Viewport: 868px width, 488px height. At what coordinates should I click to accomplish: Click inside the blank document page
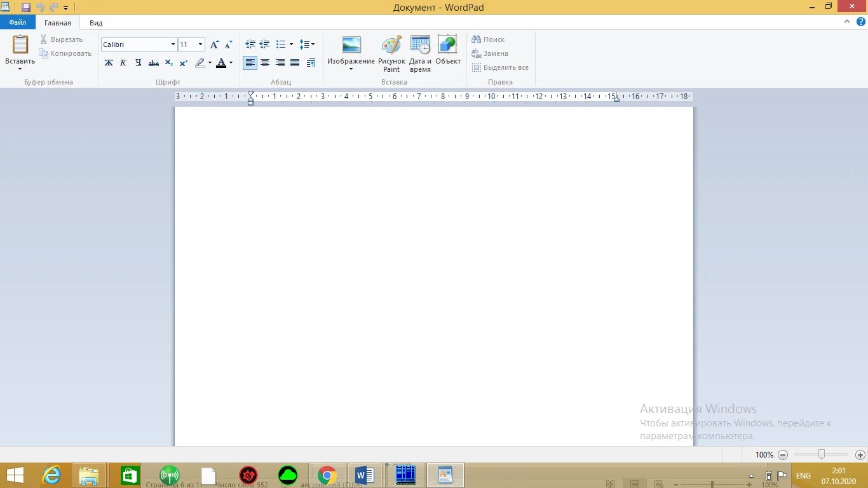434,276
